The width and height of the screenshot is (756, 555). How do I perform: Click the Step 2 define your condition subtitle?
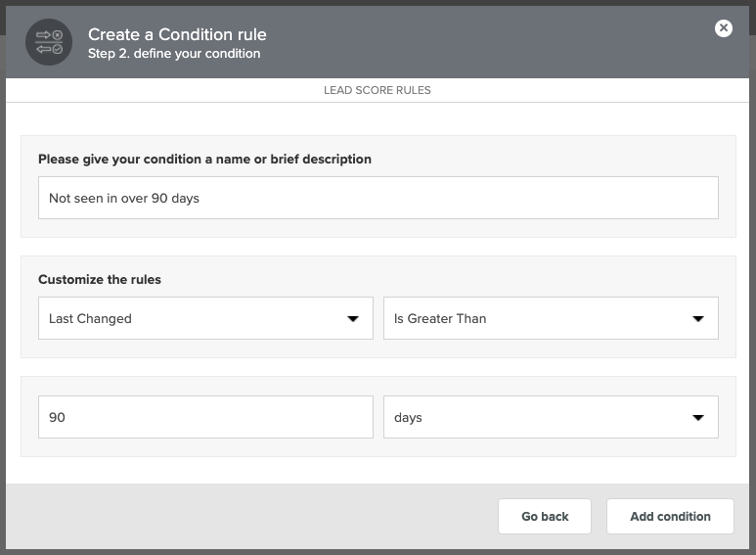coord(174,54)
